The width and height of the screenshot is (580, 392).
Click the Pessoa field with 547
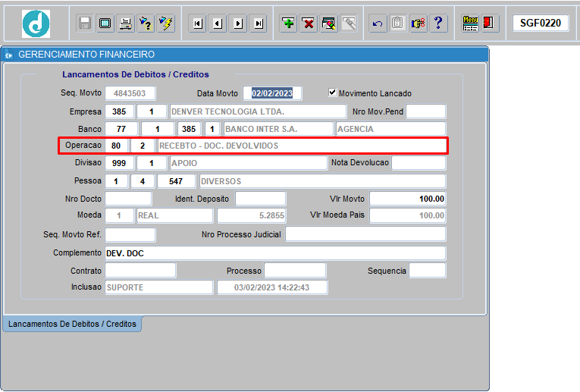pyautogui.click(x=176, y=181)
